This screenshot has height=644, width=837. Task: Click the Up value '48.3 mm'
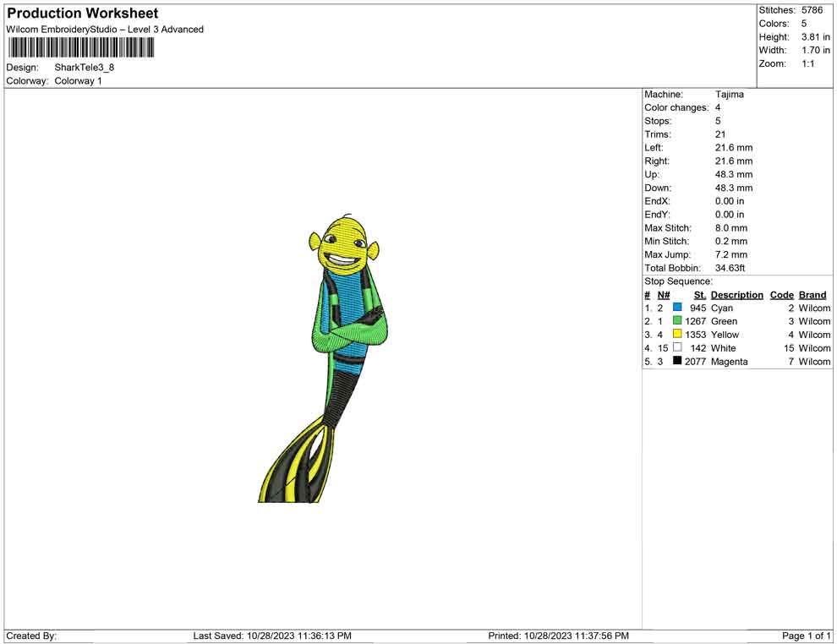(734, 174)
